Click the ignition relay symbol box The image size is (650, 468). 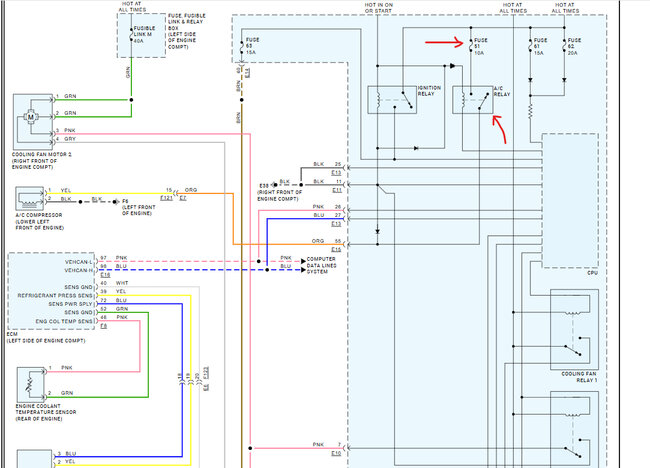(392, 99)
